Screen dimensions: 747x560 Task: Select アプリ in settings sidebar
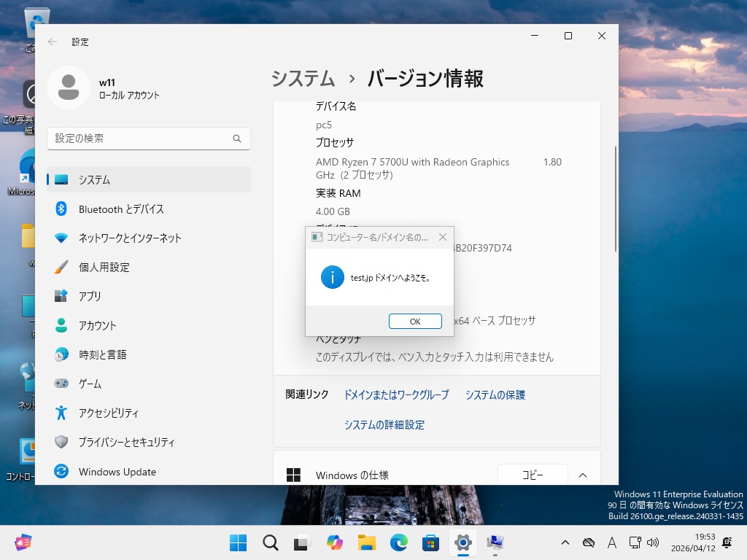coord(90,297)
